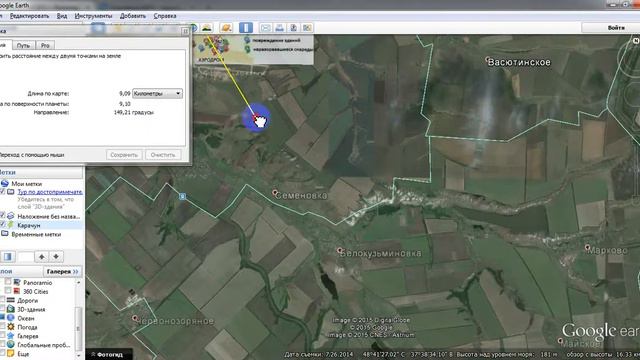Expand the Галерея >> gallery button
This screenshot has width=640, height=360.
(x=62, y=271)
